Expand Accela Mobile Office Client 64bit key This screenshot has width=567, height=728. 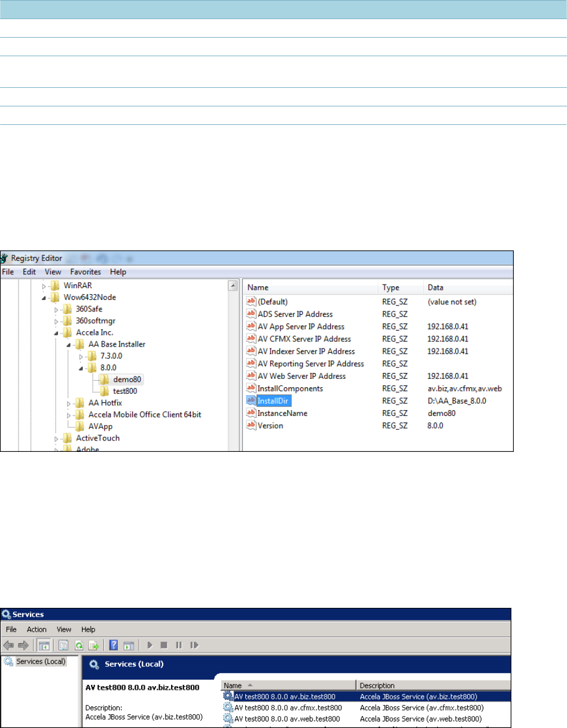(68, 415)
